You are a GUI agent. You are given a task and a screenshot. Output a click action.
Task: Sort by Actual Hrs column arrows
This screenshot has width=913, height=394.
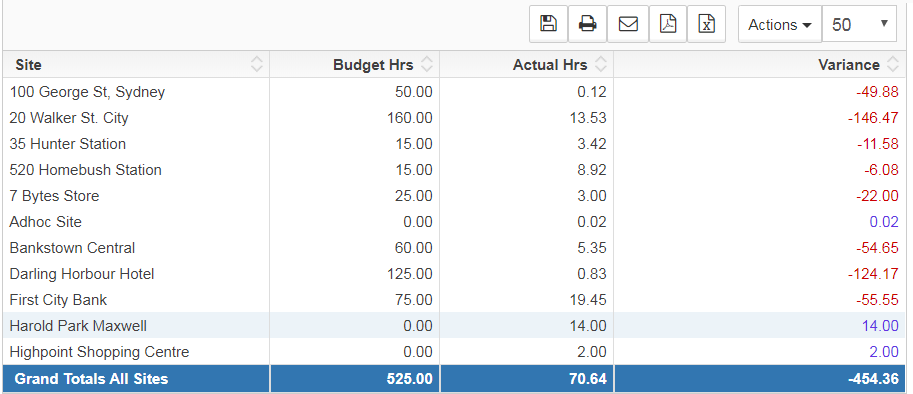tap(601, 65)
